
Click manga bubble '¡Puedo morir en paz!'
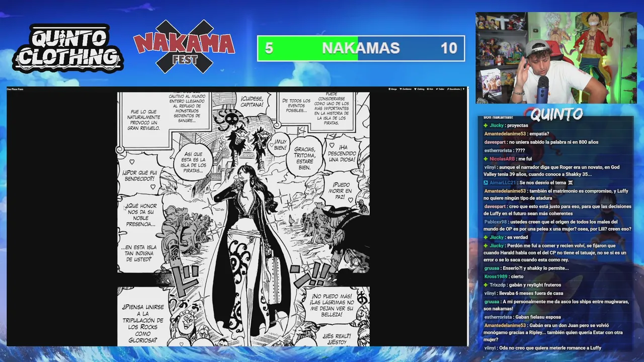(342, 191)
